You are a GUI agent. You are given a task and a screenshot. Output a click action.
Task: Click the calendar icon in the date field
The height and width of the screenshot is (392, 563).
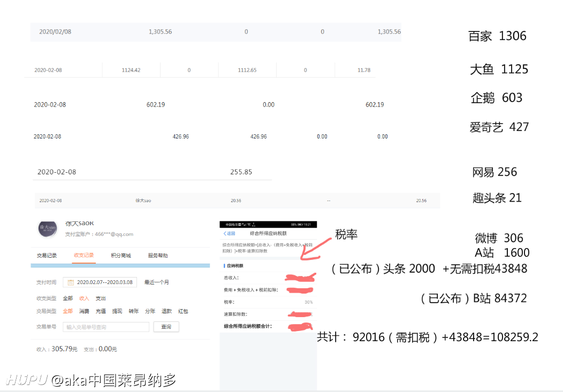coord(71,282)
